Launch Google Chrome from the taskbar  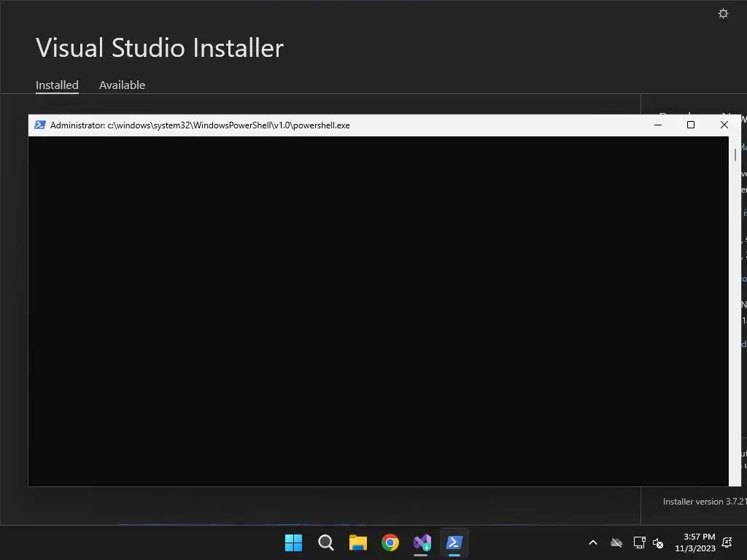pyautogui.click(x=390, y=542)
